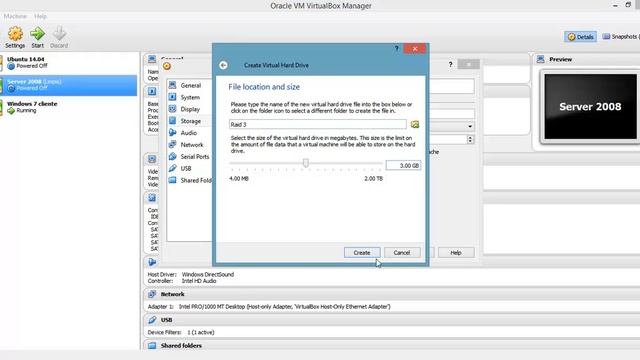Click the Create button
The image size is (640, 360).
[362, 253]
